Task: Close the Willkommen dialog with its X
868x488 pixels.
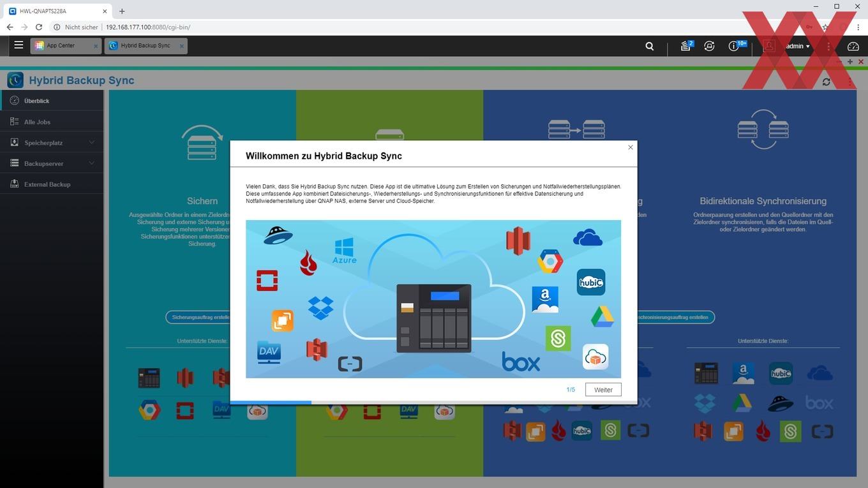Action: 631,147
